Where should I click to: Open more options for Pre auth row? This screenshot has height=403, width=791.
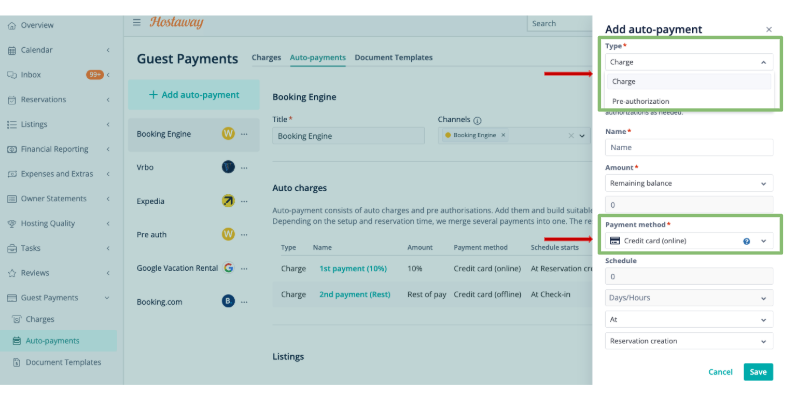tap(244, 235)
